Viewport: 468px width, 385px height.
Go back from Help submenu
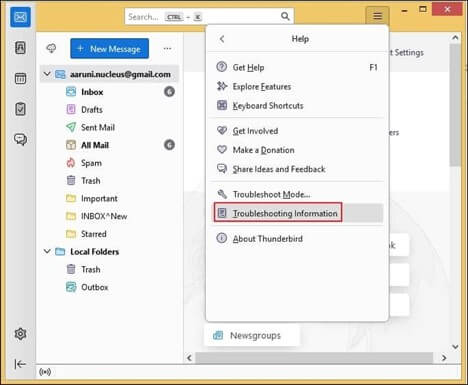(222, 39)
